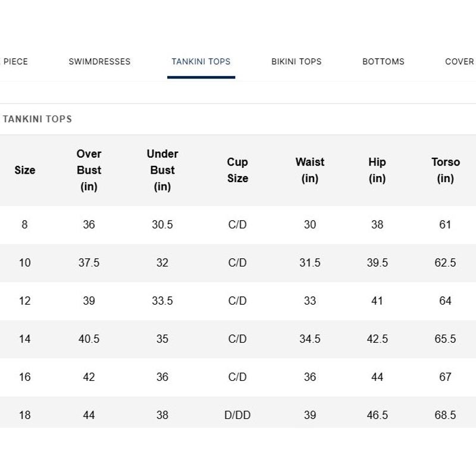Click the Cup Size column header
Screen dimensions: 476x476
(237, 170)
